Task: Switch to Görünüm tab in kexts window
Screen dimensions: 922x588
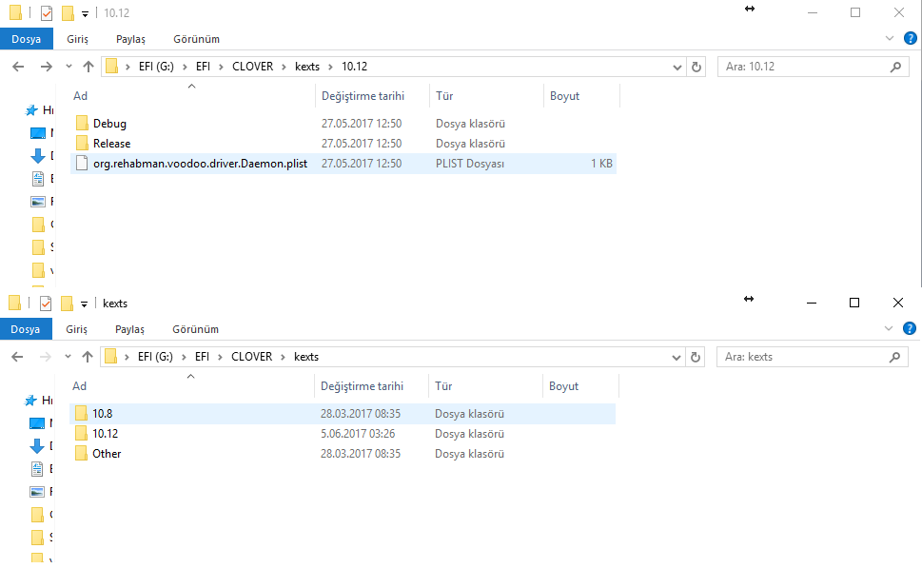Action: tap(196, 329)
